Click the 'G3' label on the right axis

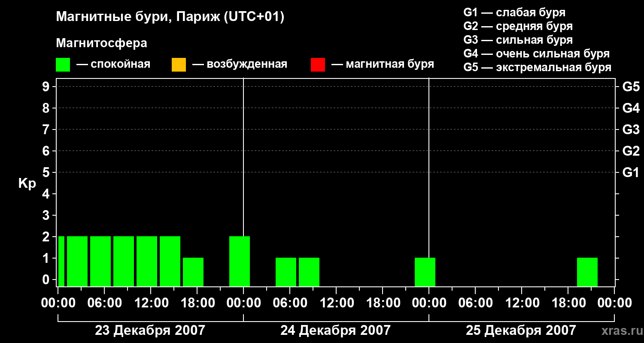pos(631,129)
